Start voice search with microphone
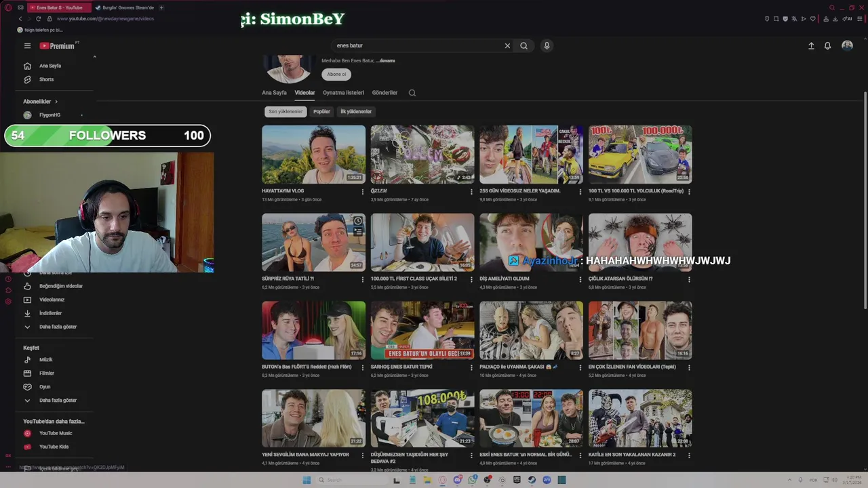The image size is (868, 488). tap(547, 45)
